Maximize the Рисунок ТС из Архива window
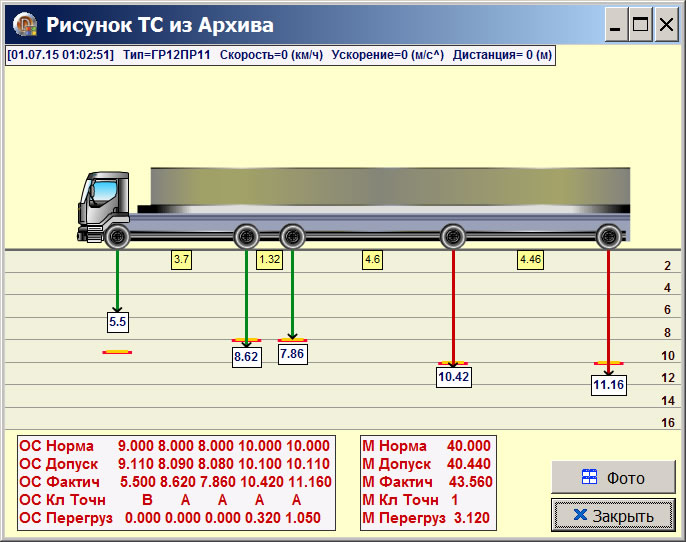Viewport: 686px width, 542px height. [640, 25]
